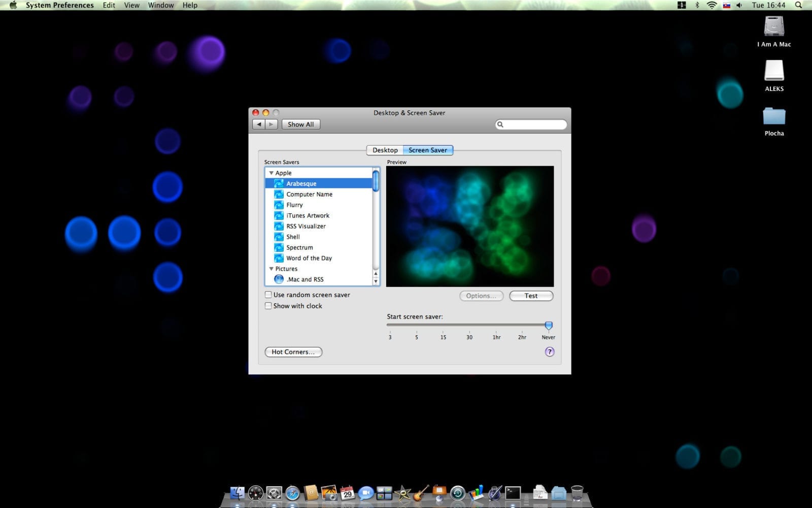
Task: Go back with the left arrow button
Action: point(259,124)
